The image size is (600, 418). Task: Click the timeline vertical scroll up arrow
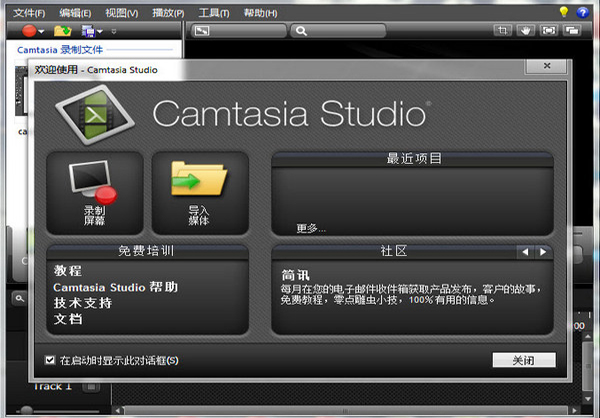coord(588,336)
